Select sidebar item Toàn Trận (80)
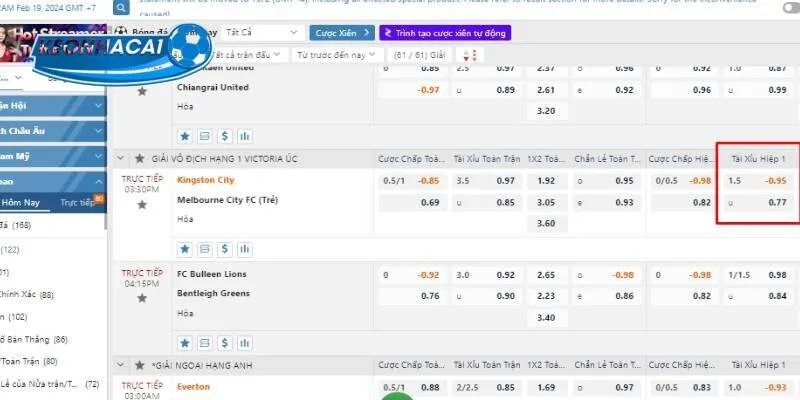This screenshot has width=800, height=400. click(x=29, y=361)
